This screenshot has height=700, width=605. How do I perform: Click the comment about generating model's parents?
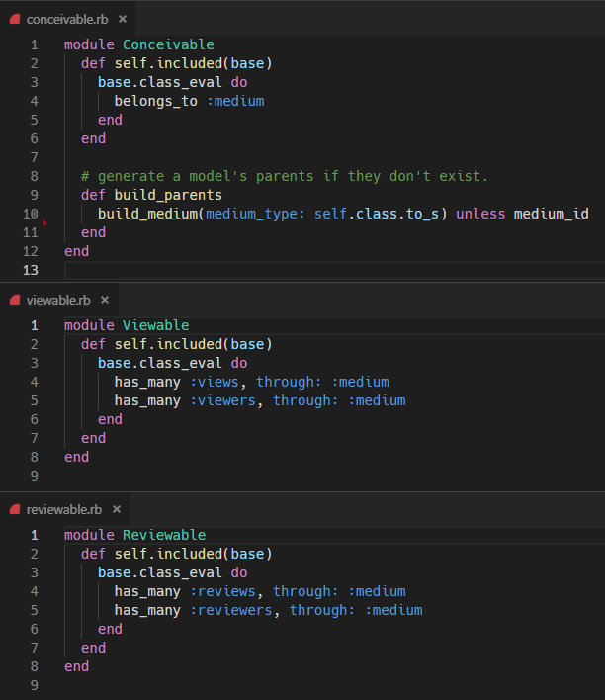click(x=285, y=176)
